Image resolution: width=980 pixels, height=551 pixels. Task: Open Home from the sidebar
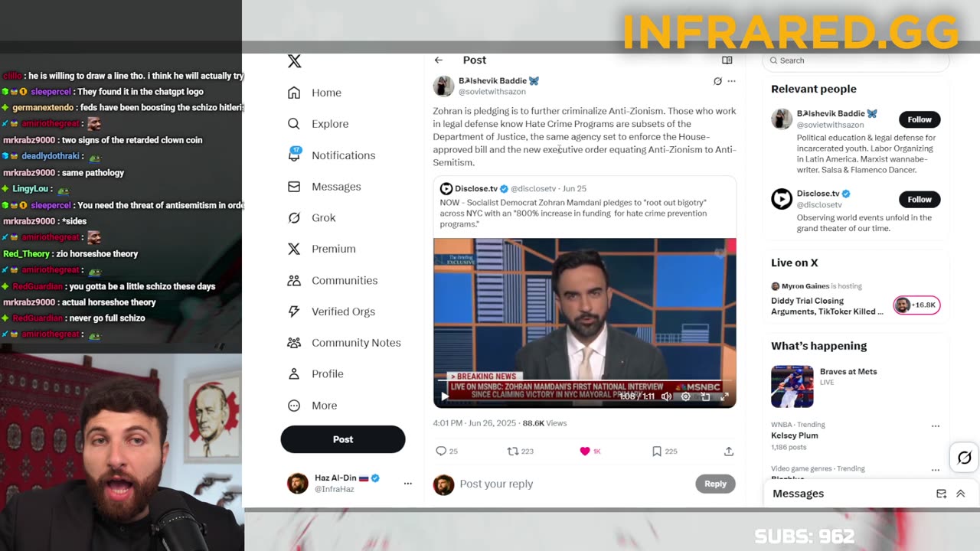[x=326, y=93]
